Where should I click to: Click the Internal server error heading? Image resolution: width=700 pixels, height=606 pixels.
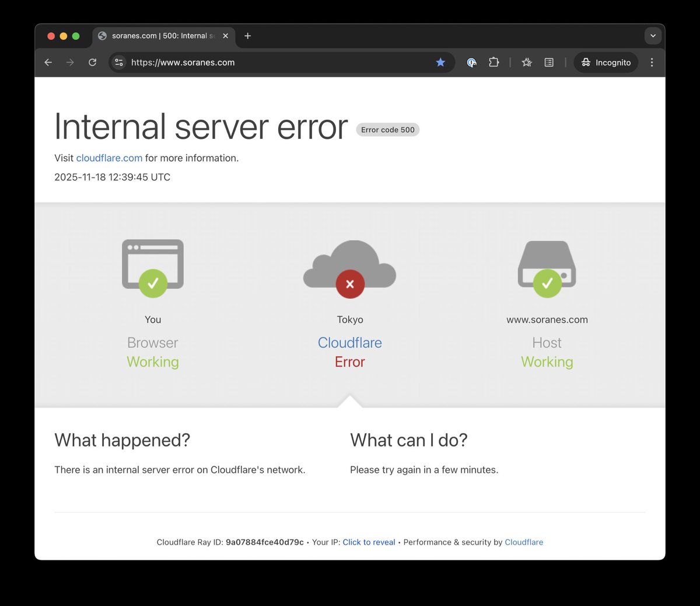pos(201,127)
